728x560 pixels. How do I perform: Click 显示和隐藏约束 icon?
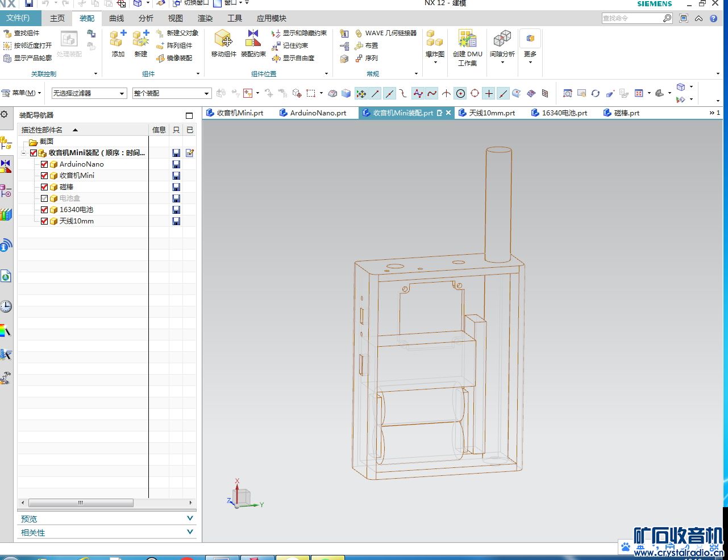click(276, 33)
